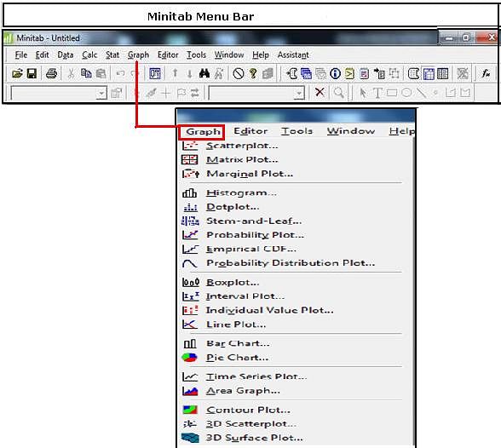
Task: Select 3D Scatterplot... menu entry
Action: (x=250, y=424)
